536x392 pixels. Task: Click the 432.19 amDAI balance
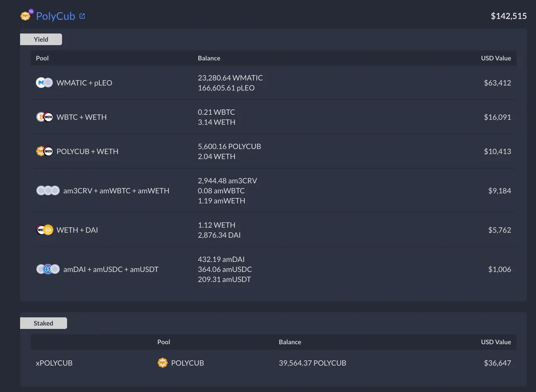[221, 259]
